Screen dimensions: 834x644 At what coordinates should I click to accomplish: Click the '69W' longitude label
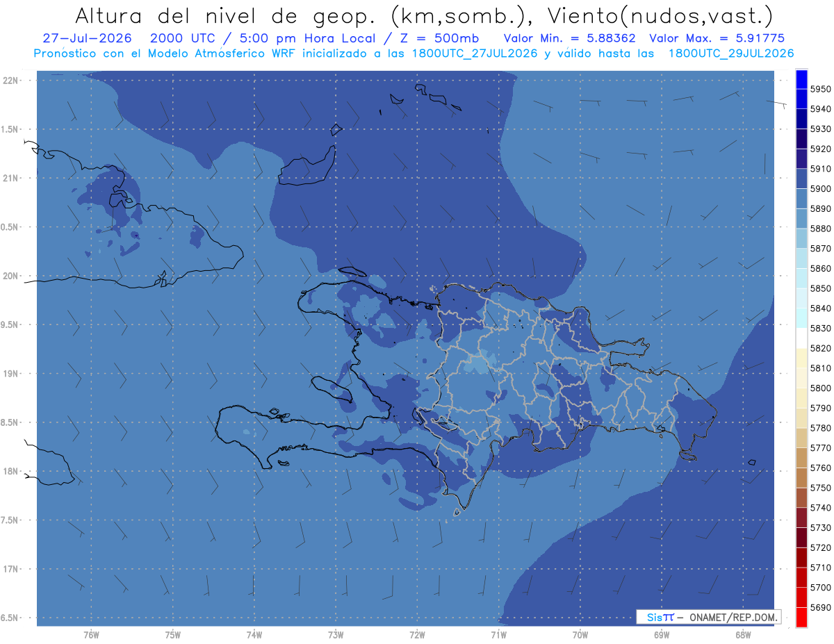(x=662, y=635)
